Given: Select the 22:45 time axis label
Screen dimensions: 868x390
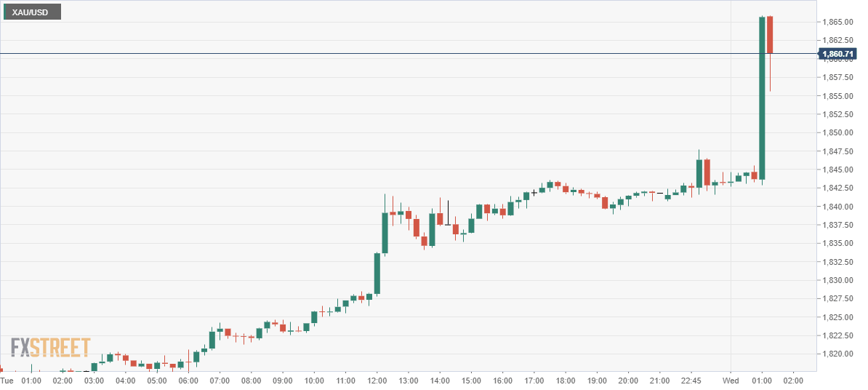Looking at the screenshot, I should coord(691,380).
